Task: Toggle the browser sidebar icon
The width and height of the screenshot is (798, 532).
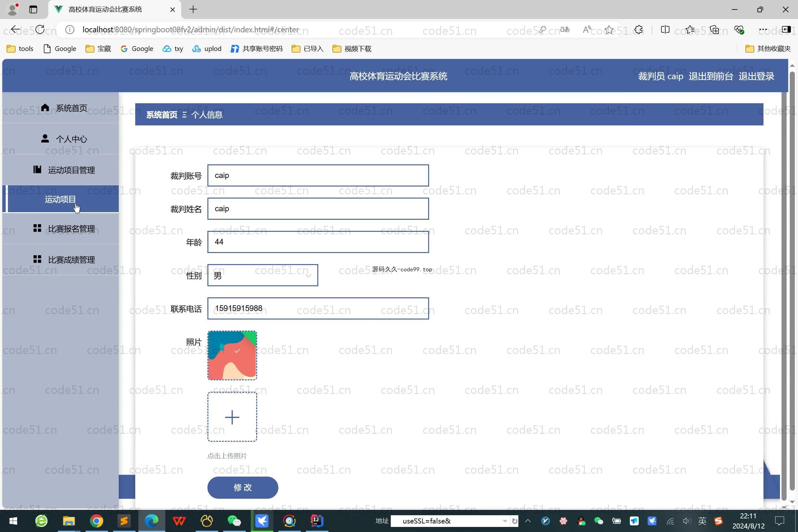Action: click(786, 29)
